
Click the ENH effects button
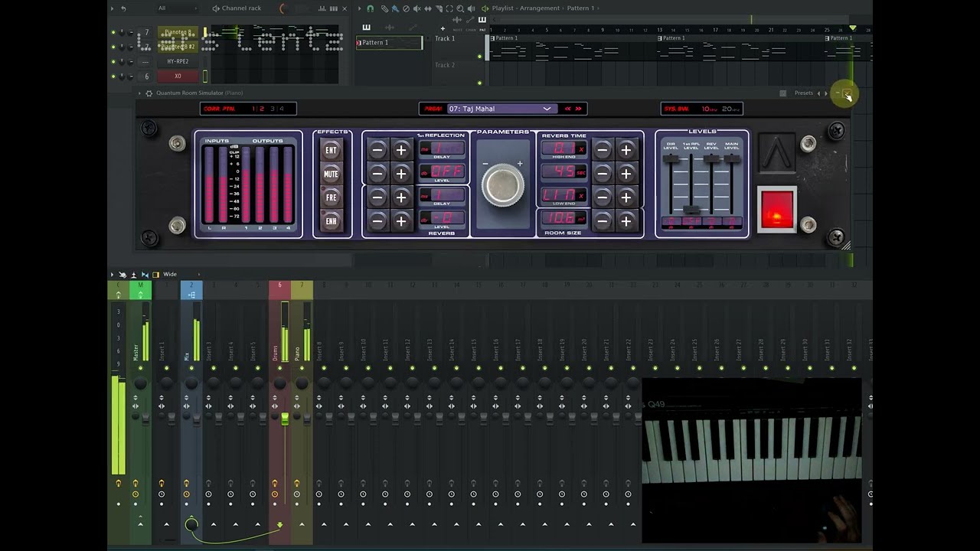coord(332,221)
